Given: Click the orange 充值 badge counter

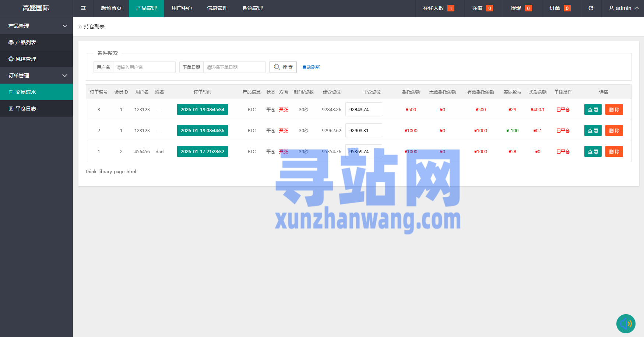Looking at the screenshot, I should pos(489,8).
